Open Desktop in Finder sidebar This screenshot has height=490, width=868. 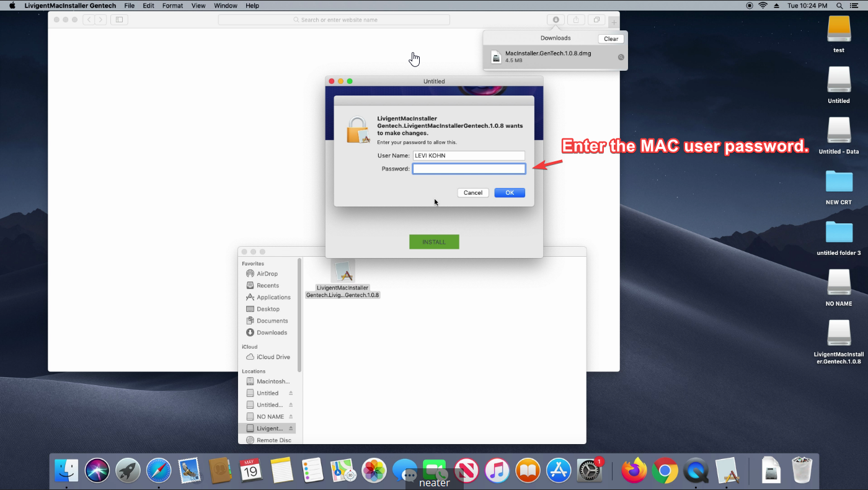[x=268, y=309]
